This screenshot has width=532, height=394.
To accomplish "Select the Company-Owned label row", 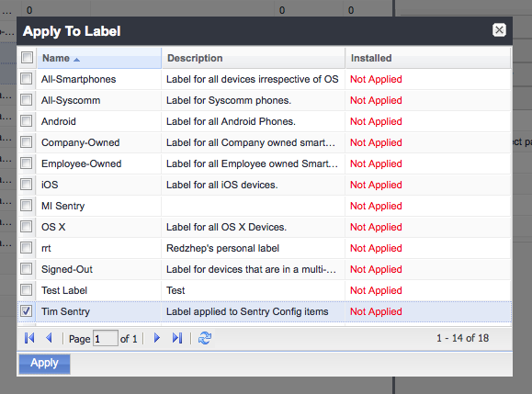I will 265,142.
